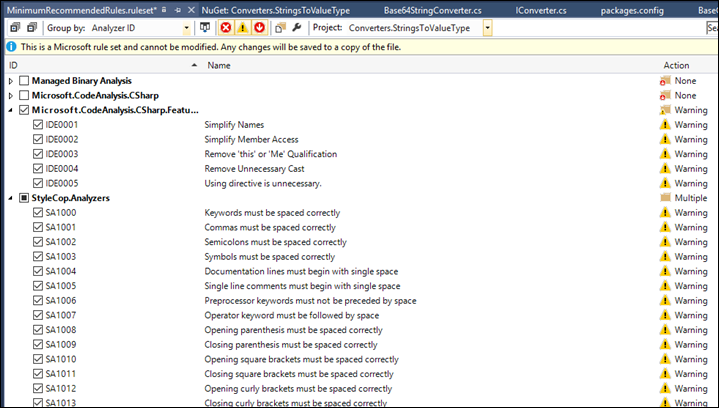
Task: Uncheck rule IDE0001 checkbox
Action: 38,125
